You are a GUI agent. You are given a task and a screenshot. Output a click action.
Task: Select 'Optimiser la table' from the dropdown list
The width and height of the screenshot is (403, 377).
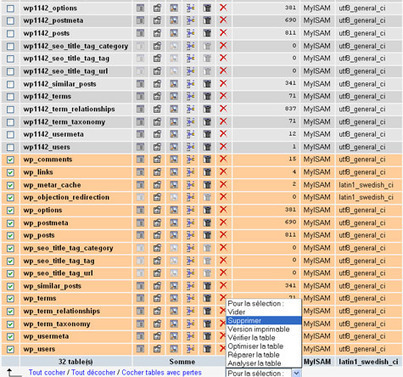(x=263, y=346)
